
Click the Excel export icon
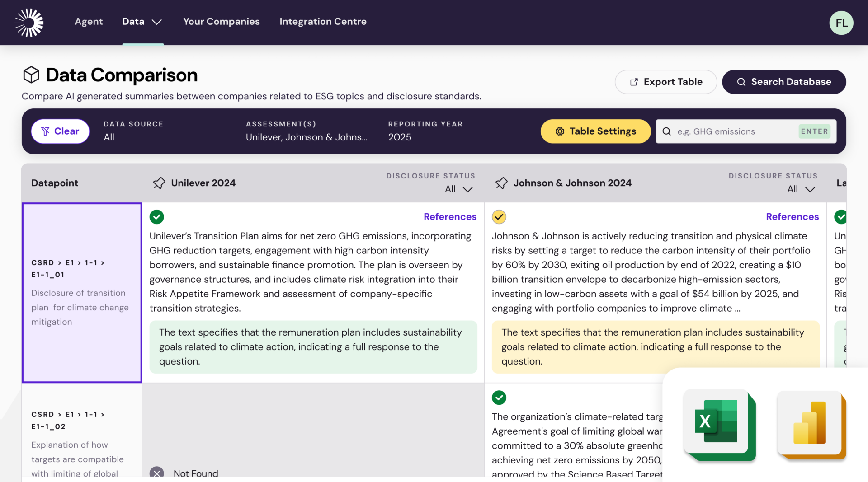point(718,425)
